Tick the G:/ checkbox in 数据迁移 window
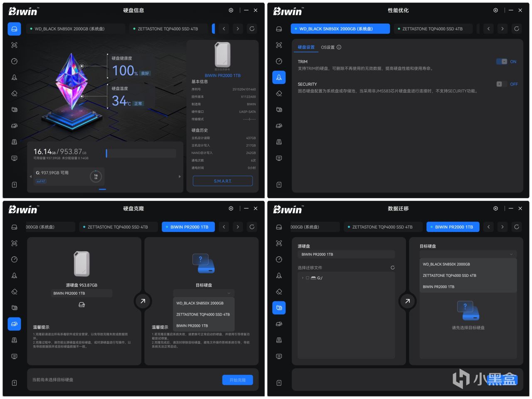This screenshot has height=399, width=532. click(308, 278)
